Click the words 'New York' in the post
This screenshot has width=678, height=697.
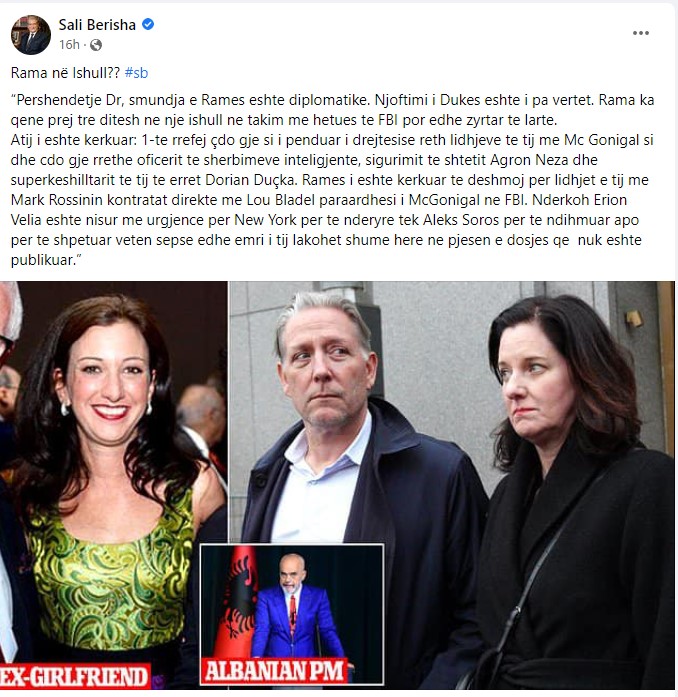click(266, 220)
